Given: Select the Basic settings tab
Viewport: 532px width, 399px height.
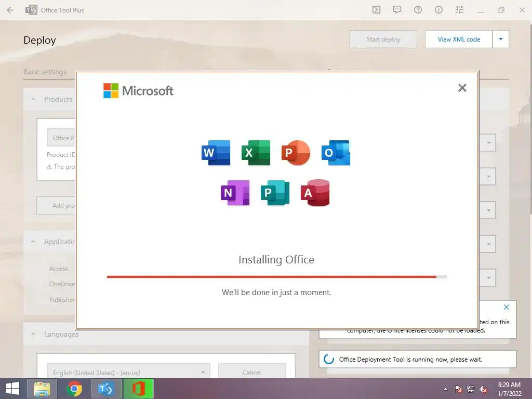Looking at the screenshot, I should pyautogui.click(x=45, y=72).
